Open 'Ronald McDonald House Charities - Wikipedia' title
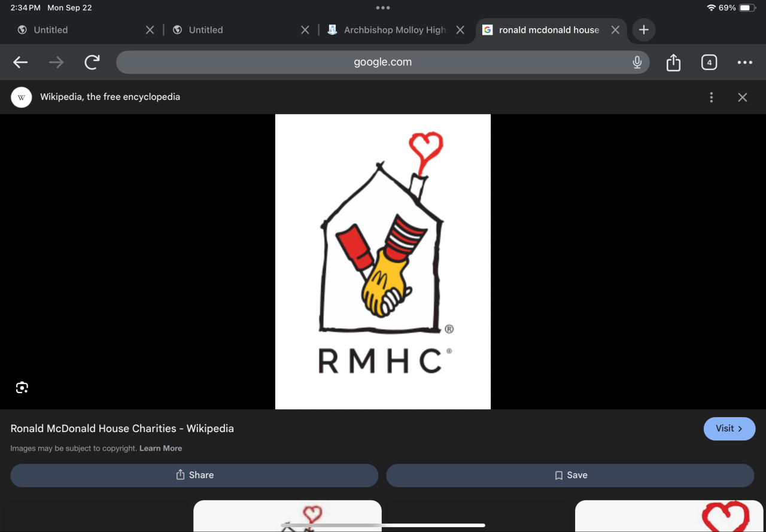 coord(122,428)
